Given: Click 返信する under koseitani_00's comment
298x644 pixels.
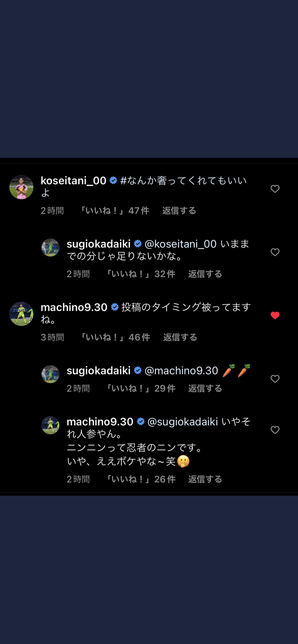Looking at the screenshot, I should coord(179,211).
